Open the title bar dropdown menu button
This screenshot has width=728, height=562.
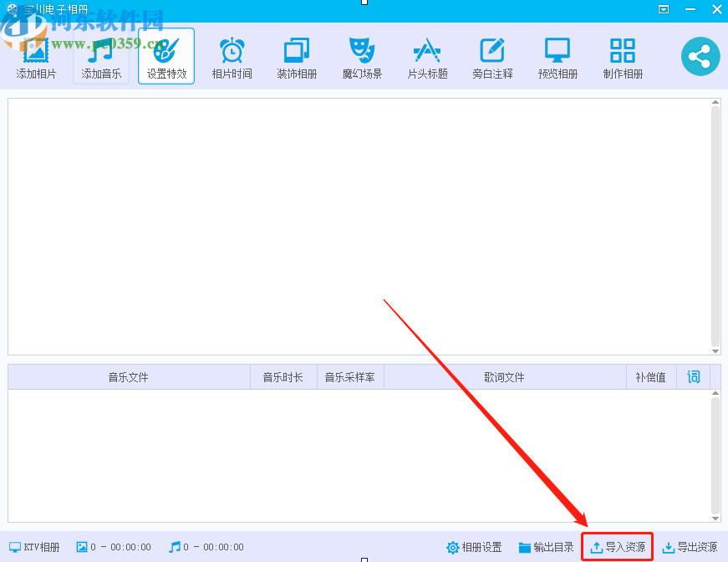coord(664,9)
